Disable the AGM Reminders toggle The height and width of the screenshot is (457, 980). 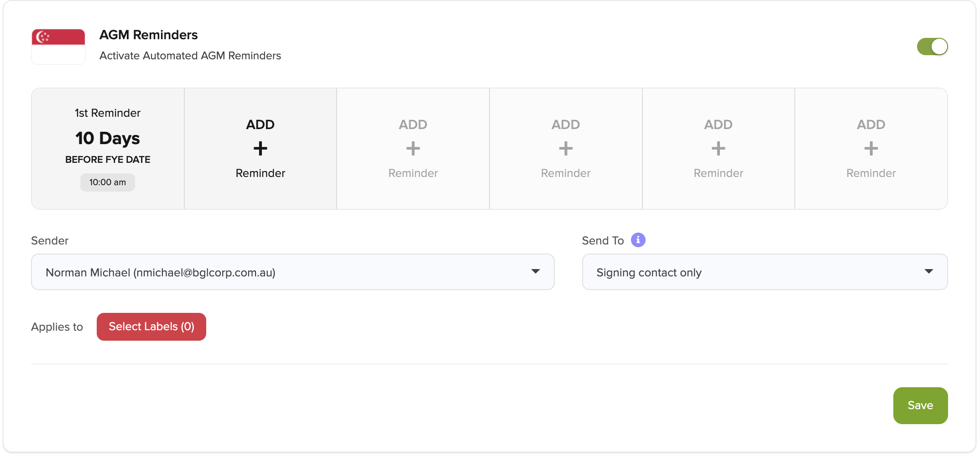(932, 47)
